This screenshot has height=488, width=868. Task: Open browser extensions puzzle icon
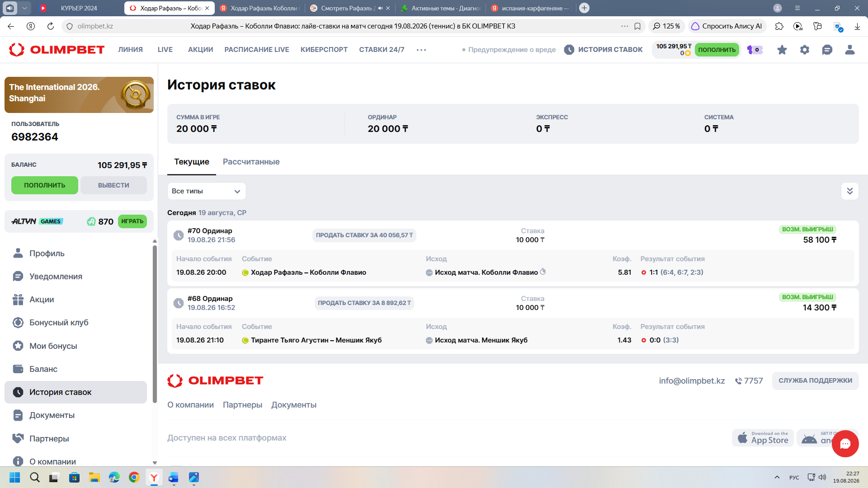coord(779,26)
